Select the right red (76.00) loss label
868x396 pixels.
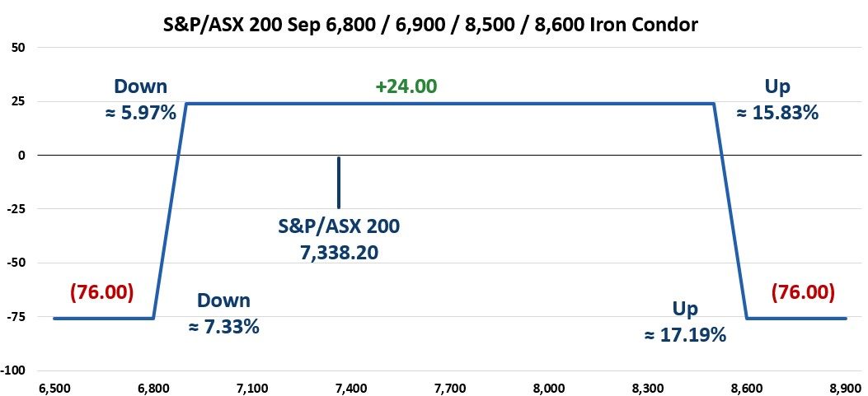click(802, 292)
